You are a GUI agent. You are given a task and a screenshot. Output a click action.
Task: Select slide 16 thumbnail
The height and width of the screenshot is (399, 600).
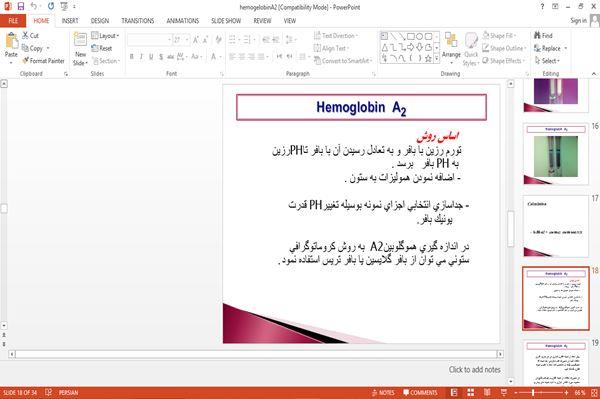556,155
